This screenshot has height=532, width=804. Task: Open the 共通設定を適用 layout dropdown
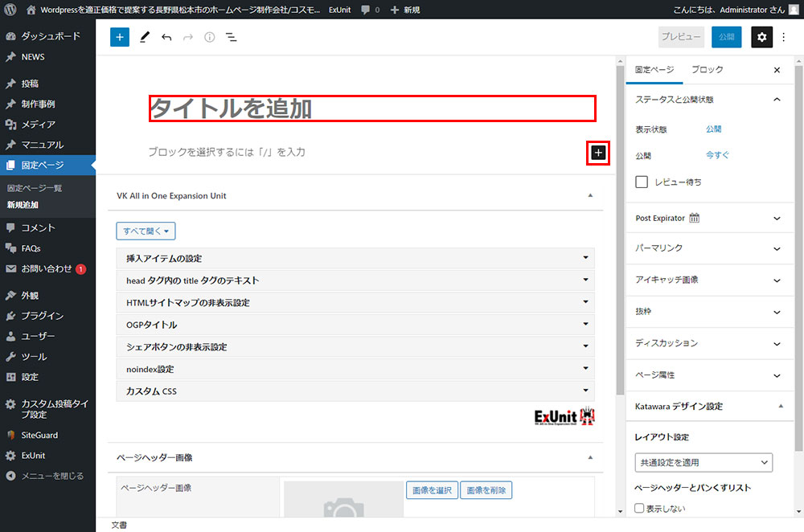click(x=703, y=463)
